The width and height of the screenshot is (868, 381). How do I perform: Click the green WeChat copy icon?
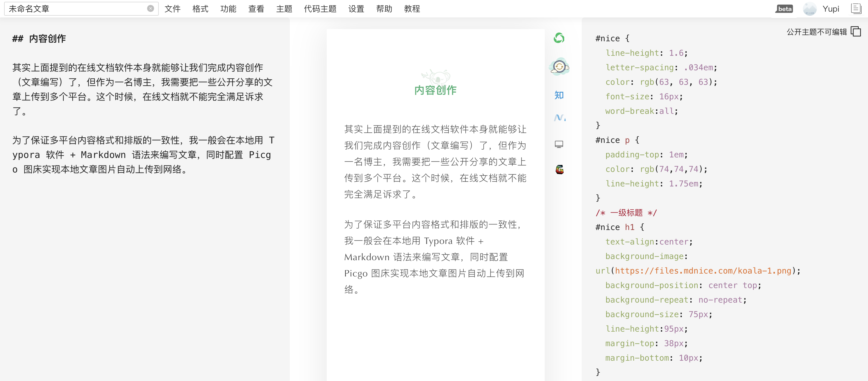559,38
